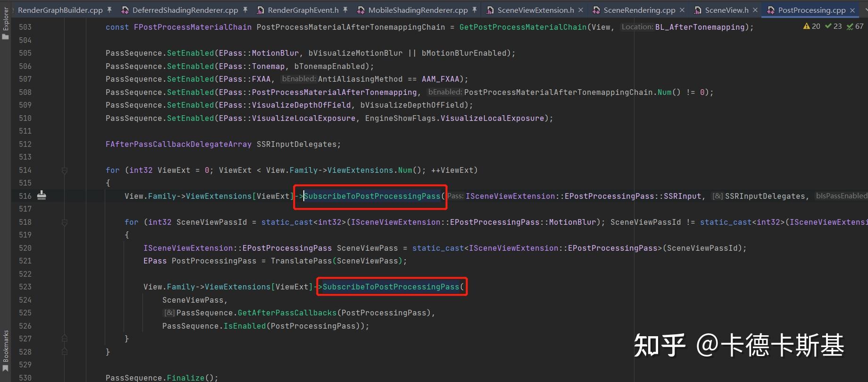Click the SceneViewExtension.h file type icon
Image resolution: width=868 pixels, height=382 pixels.
[490, 10]
